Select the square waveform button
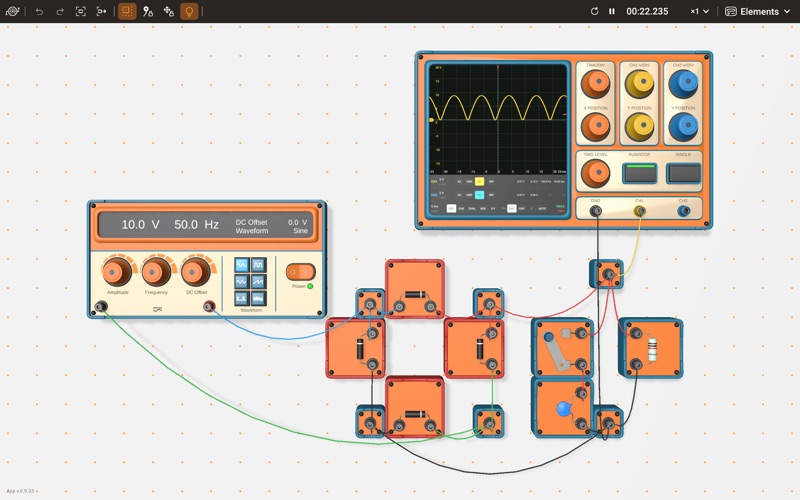 258,265
